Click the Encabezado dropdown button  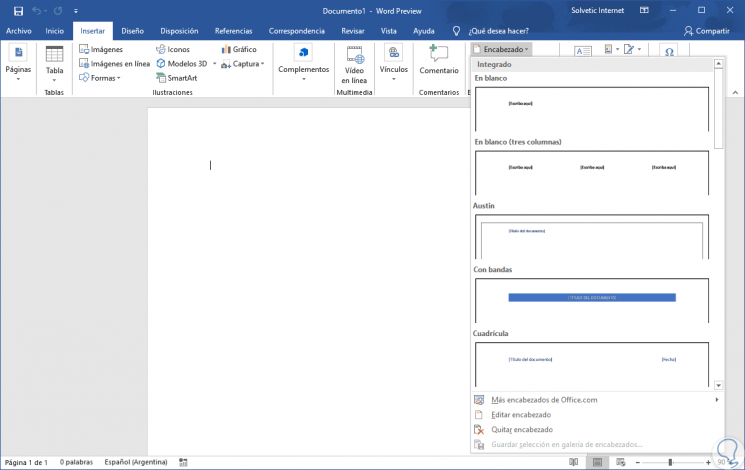(501, 49)
